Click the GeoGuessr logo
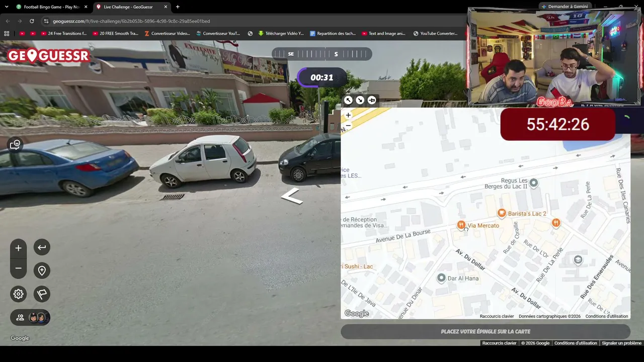The image size is (644, 362). (x=48, y=55)
